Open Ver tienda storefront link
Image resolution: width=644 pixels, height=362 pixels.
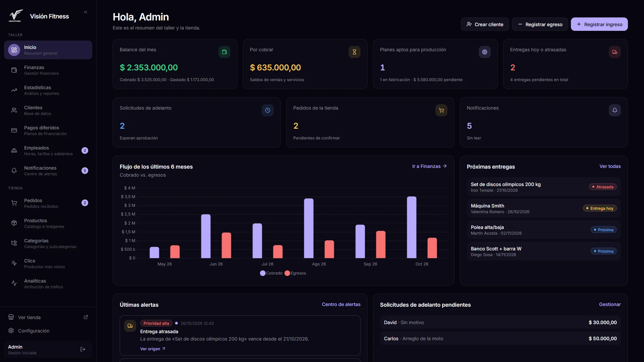[x=48, y=317]
